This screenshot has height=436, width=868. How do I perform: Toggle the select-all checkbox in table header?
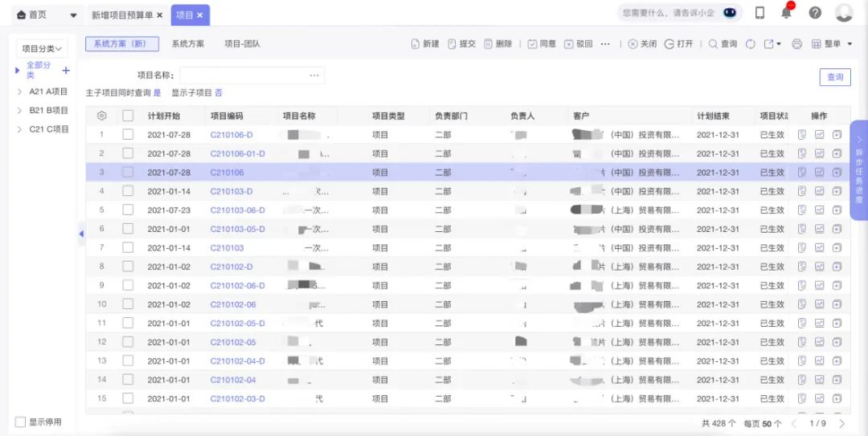128,116
